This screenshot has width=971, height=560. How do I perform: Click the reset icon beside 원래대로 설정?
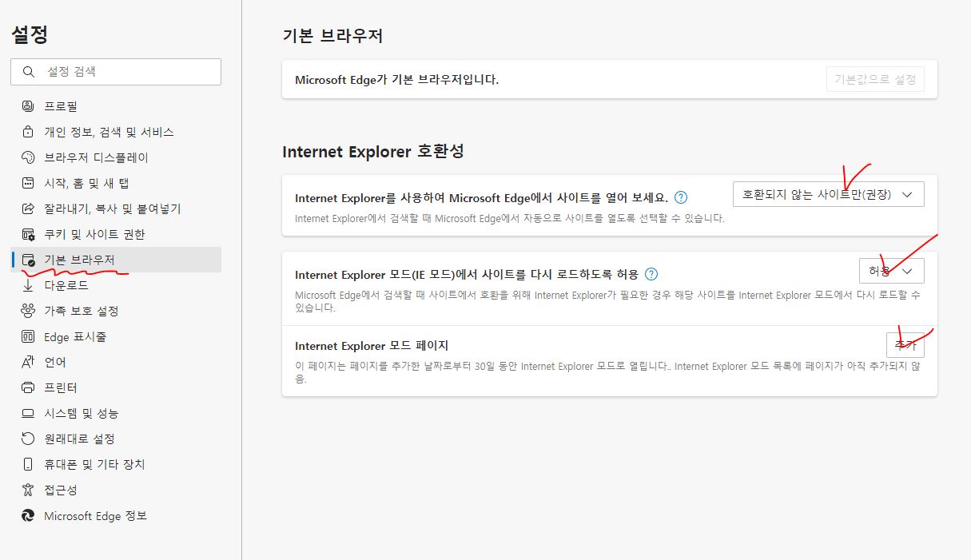[29, 439]
